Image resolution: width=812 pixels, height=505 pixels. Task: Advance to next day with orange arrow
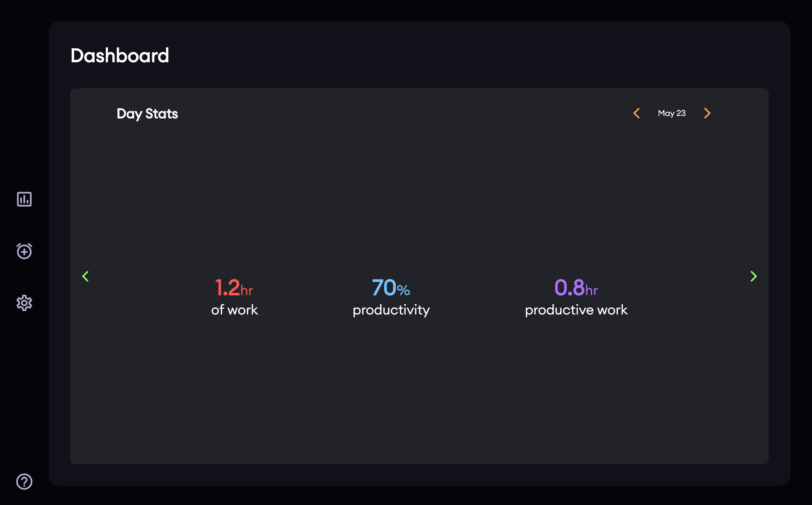coord(707,113)
